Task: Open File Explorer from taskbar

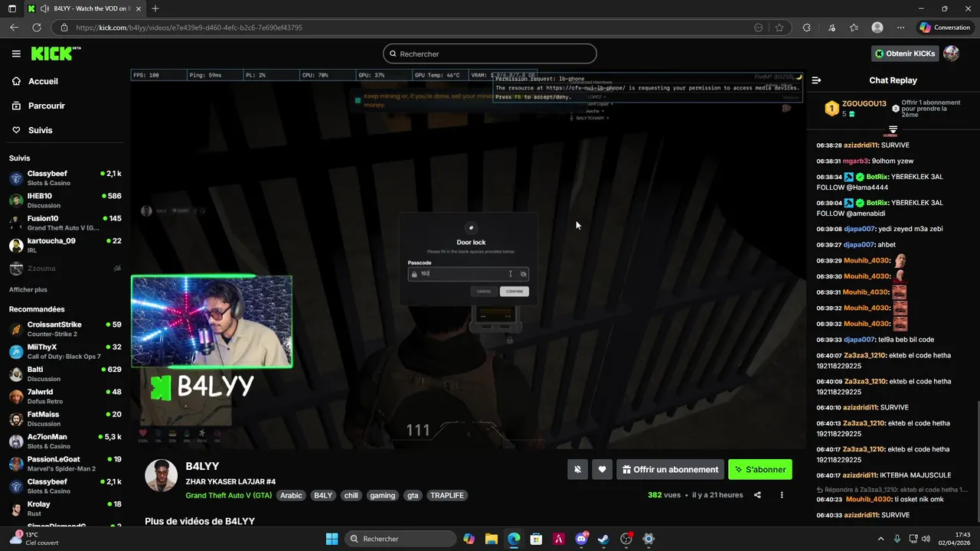Action: point(492,539)
